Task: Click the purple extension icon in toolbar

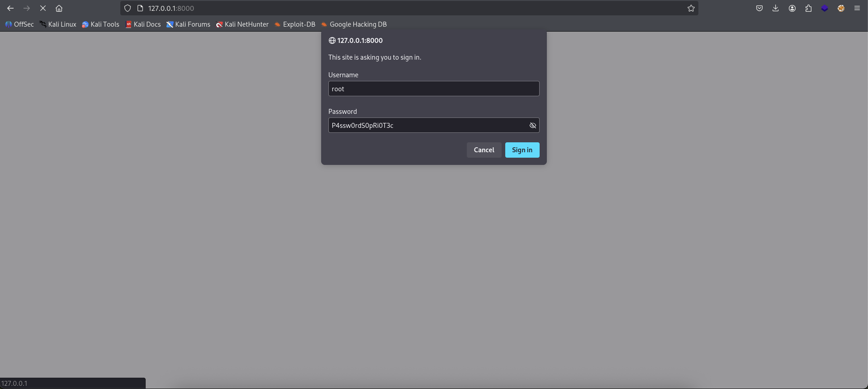Action: coord(825,8)
